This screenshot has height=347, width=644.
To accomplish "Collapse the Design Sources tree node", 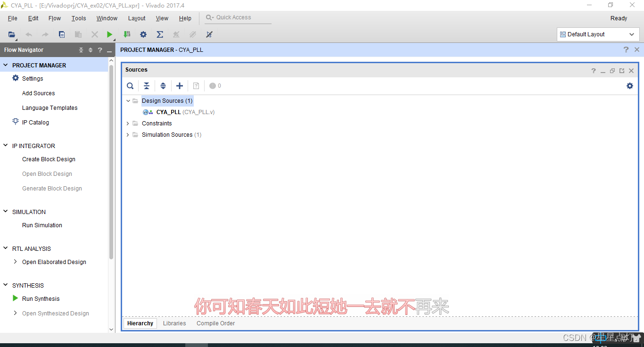I will coord(127,100).
